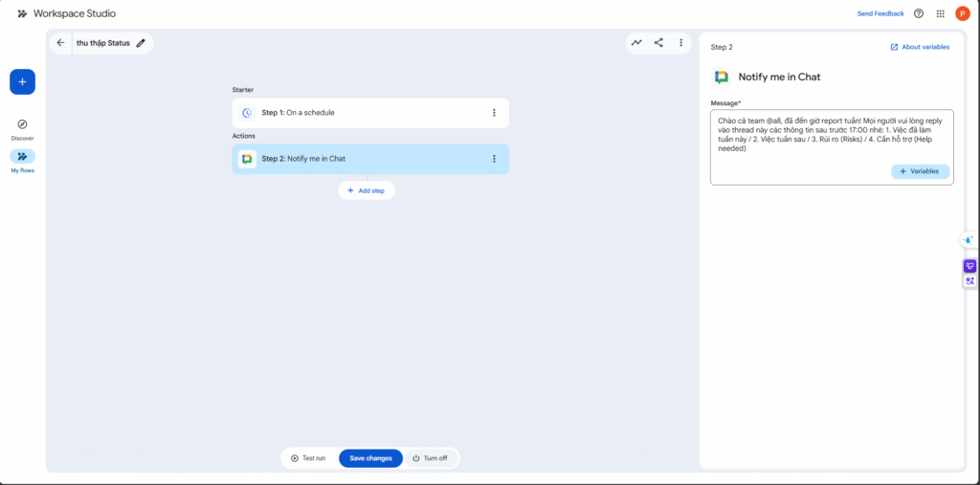Click the pencil icon to rename flow
This screenshot has width=980, height=485.
142,43
